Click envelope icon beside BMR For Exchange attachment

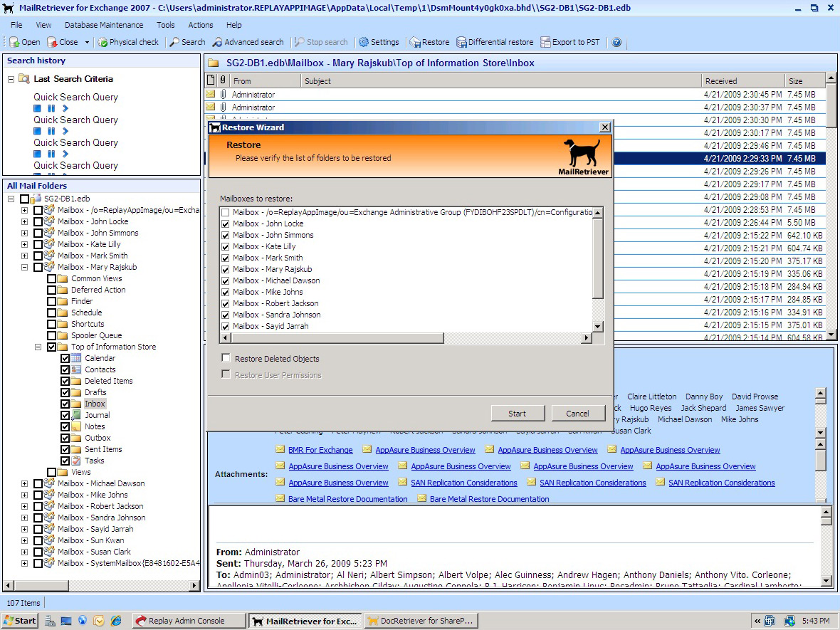pos(280,449)
